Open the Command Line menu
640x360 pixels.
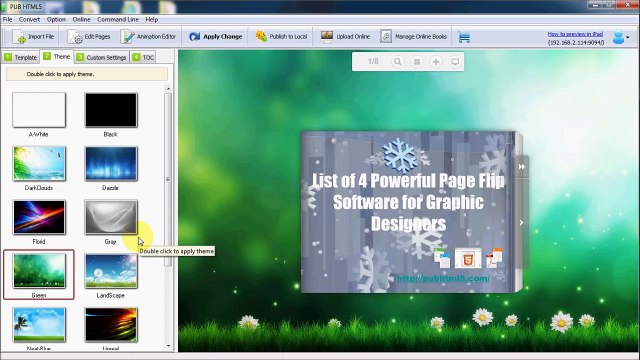pyautogui.click(x=118, y=20)
